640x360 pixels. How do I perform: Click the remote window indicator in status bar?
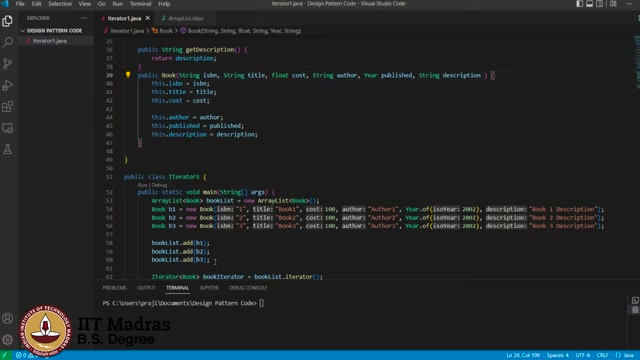pyautogui.click(x=5, y=355)
